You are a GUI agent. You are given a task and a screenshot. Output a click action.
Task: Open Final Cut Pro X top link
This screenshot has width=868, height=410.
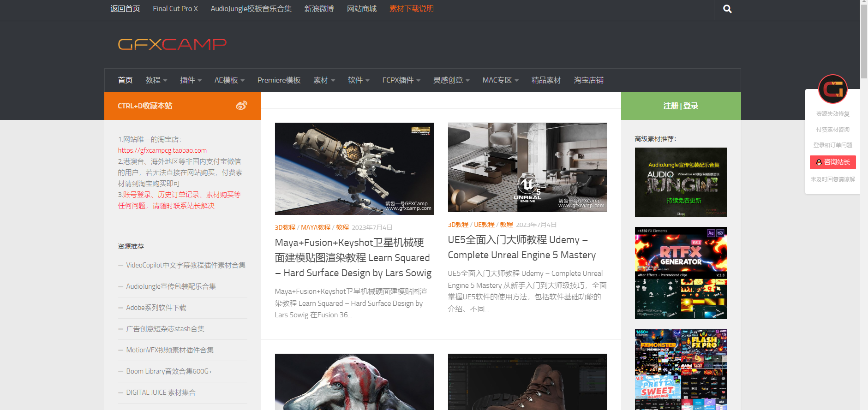[175, 9]
